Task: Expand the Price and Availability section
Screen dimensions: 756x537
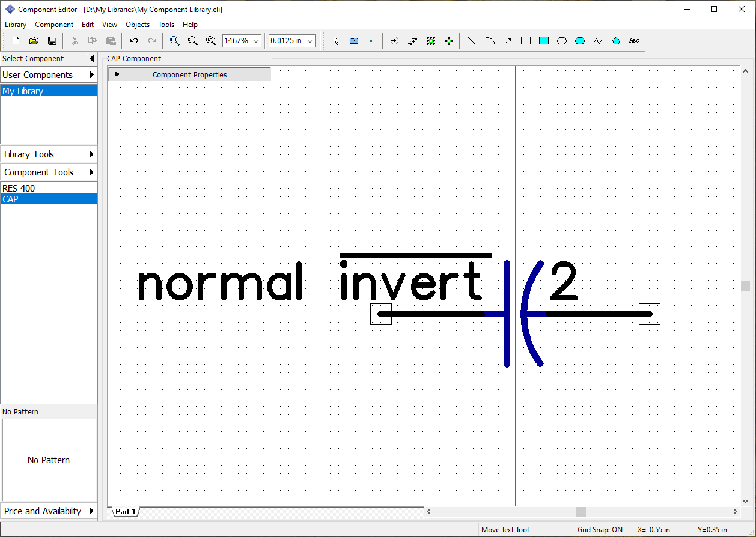Action: (x=91, y=511)
